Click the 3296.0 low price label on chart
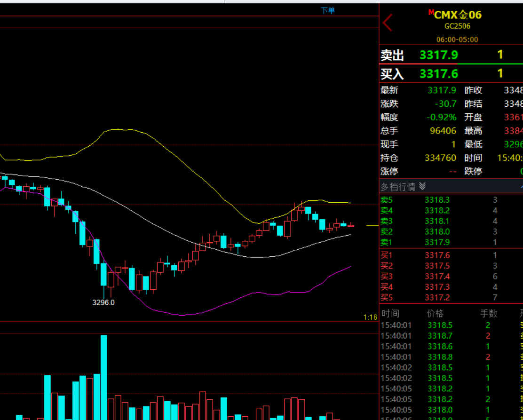Screen dimensions: 523x420 [x=103, y=302]
